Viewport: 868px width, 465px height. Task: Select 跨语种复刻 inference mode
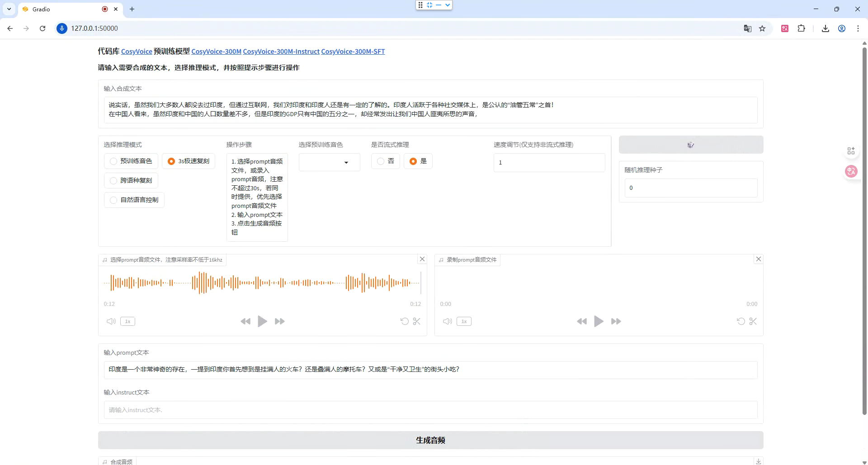coord(131,181)
